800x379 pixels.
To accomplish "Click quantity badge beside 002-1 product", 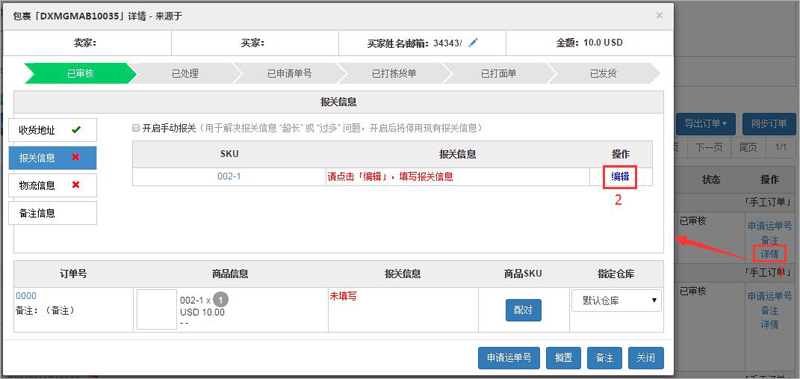I will [x=220, y=299].
